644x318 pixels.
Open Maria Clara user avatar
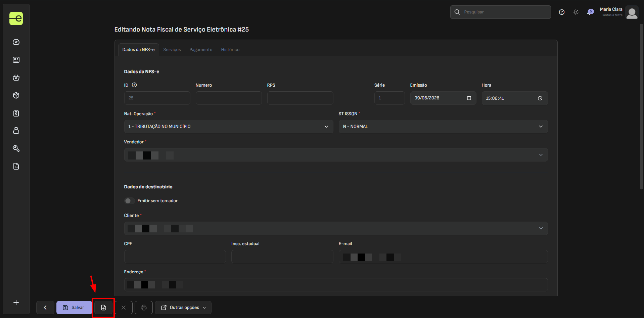(x=632, y=12)
